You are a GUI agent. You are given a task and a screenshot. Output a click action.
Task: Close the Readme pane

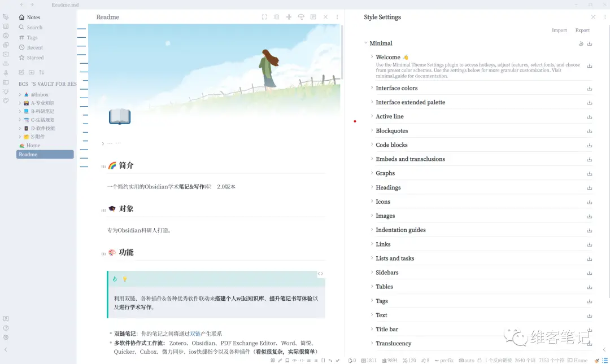(x=325, y=17)
